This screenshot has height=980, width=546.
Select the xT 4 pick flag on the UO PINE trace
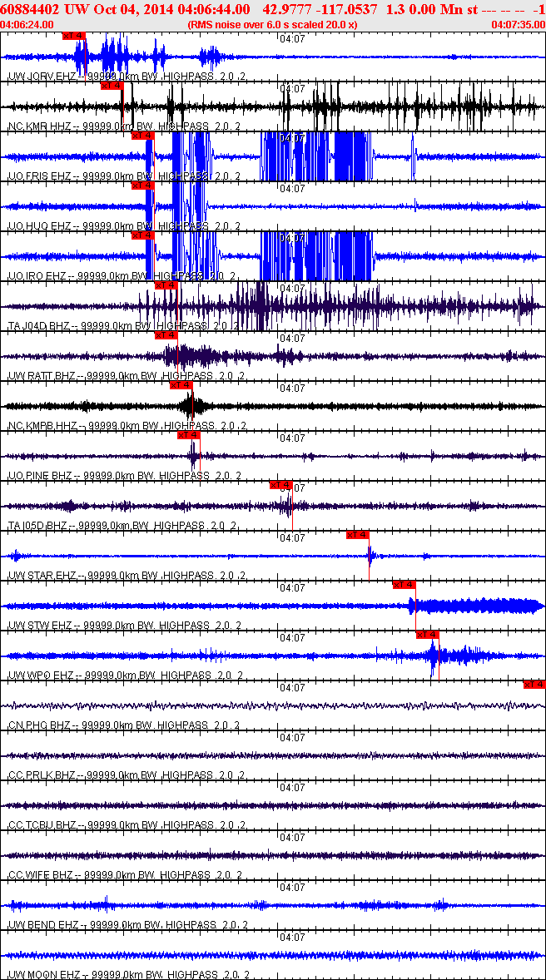pos(189,436)
